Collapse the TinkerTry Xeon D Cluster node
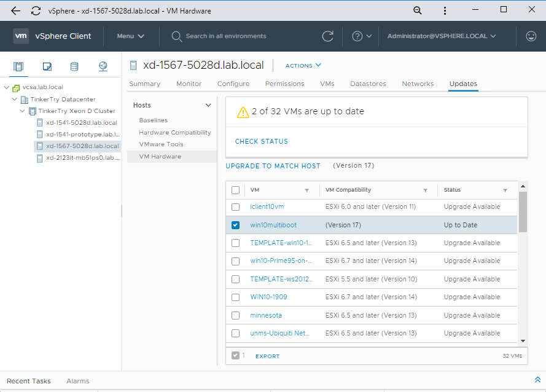Image resolution: width=546 pixels, height=392 pixels. [x=23, y=111]
